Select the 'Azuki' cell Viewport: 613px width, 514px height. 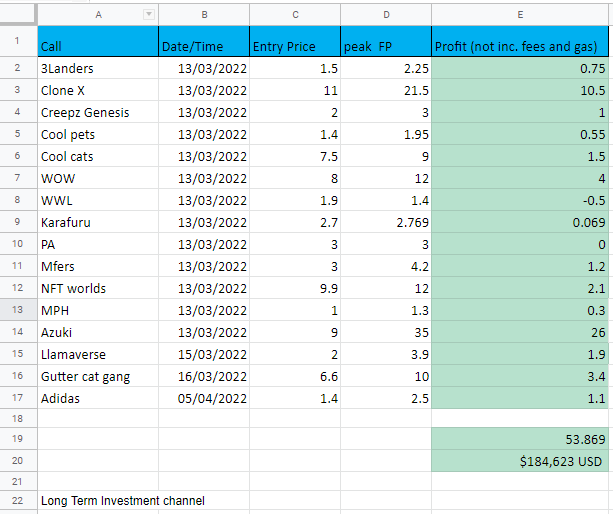pos(98,332)
